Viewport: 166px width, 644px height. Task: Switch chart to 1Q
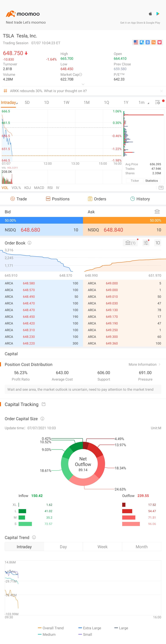(106, 102)
